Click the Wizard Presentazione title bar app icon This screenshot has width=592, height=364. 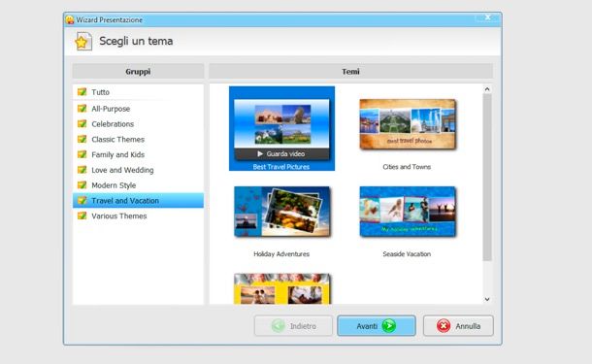(x=70, y=19)
